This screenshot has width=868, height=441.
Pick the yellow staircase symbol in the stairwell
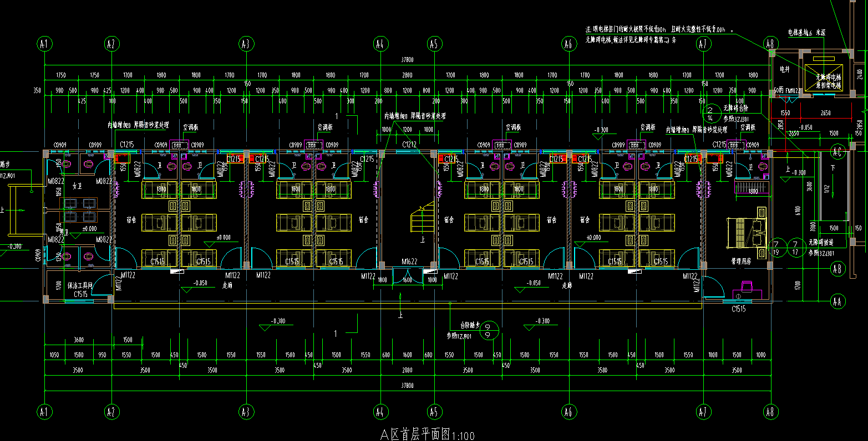[420, 219]
